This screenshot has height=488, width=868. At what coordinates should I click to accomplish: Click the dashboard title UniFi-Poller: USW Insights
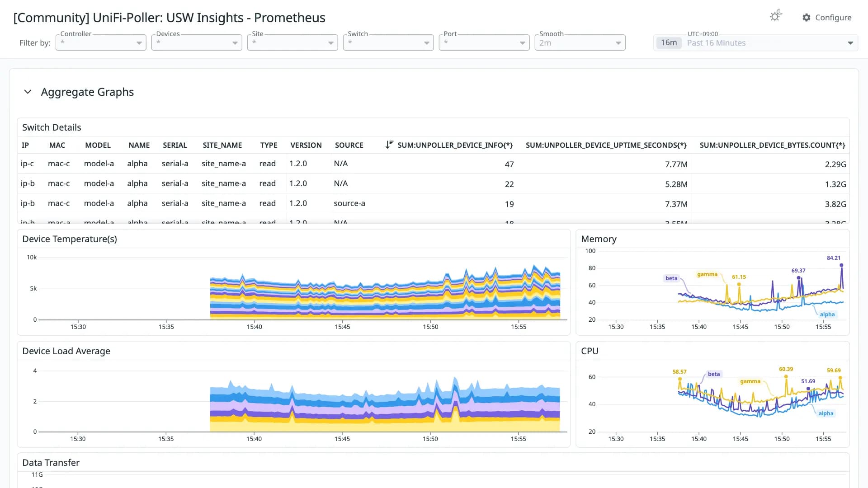[x=170, y=18]
